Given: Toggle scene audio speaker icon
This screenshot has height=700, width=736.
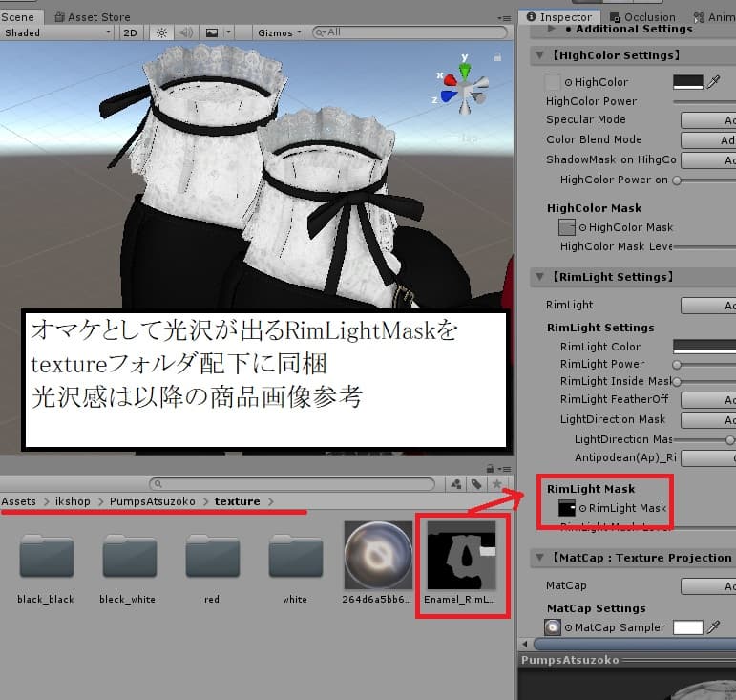Looking at the screenshot, I should [x=186, y=32].
